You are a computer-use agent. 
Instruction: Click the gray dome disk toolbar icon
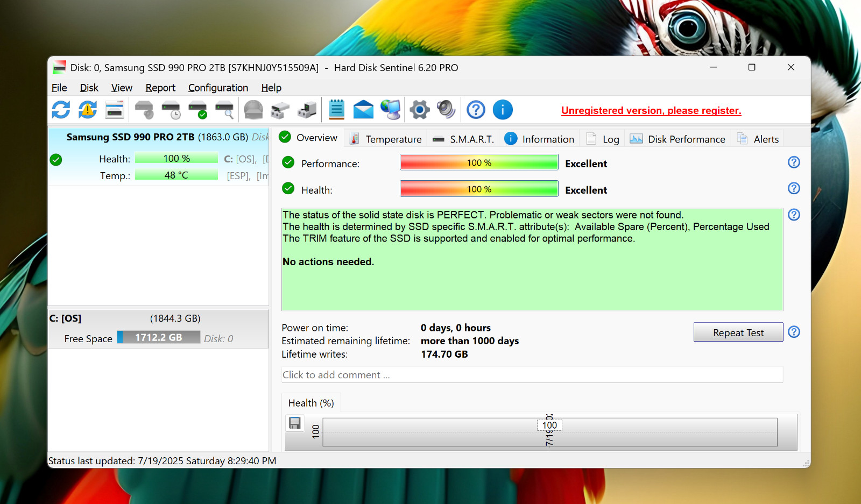coord(253,110)
